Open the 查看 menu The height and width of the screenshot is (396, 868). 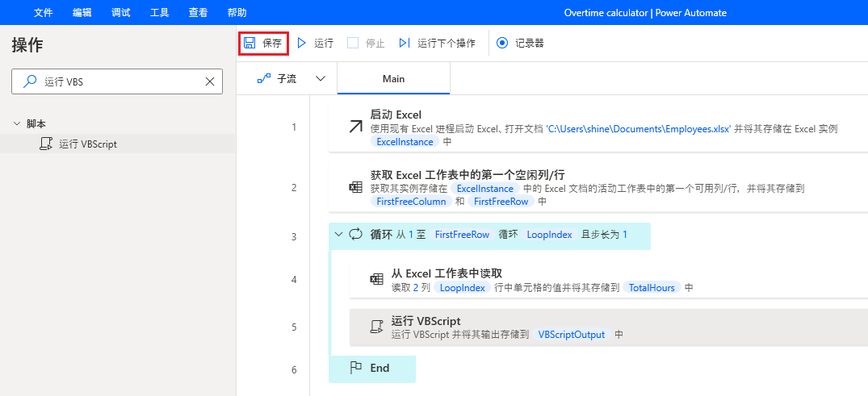tap(198, 12)
